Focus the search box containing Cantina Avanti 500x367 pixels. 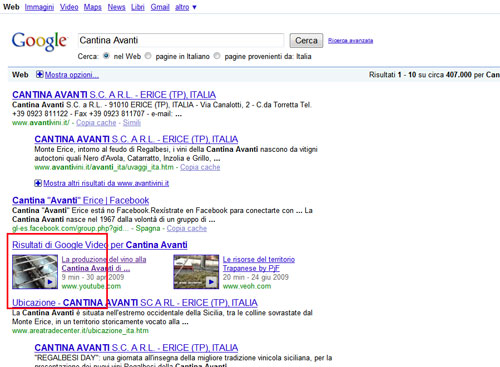click(x=181, y=40)
